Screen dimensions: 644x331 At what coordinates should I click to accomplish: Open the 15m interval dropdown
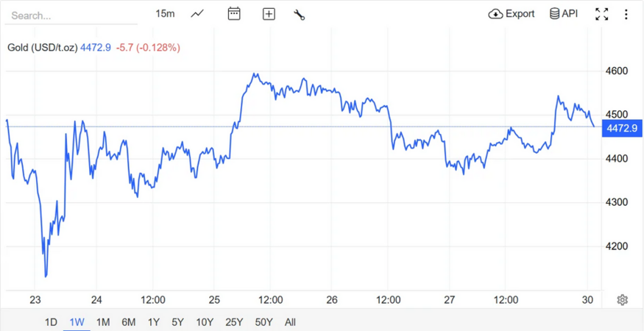(165, 14)
